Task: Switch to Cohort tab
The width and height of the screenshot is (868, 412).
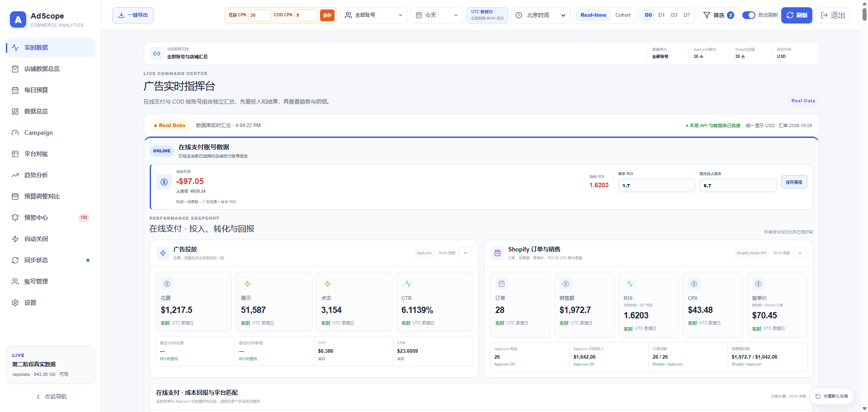Action: [x=623, y=15]
